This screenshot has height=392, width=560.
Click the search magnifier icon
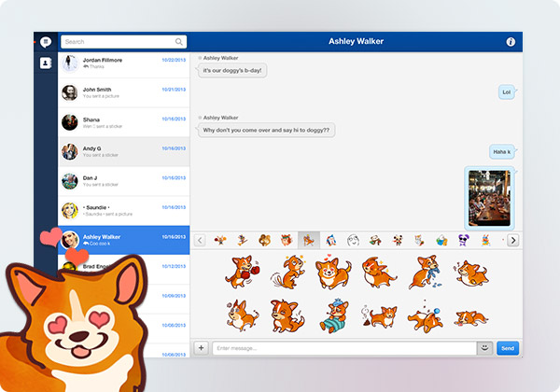(179, 42)
